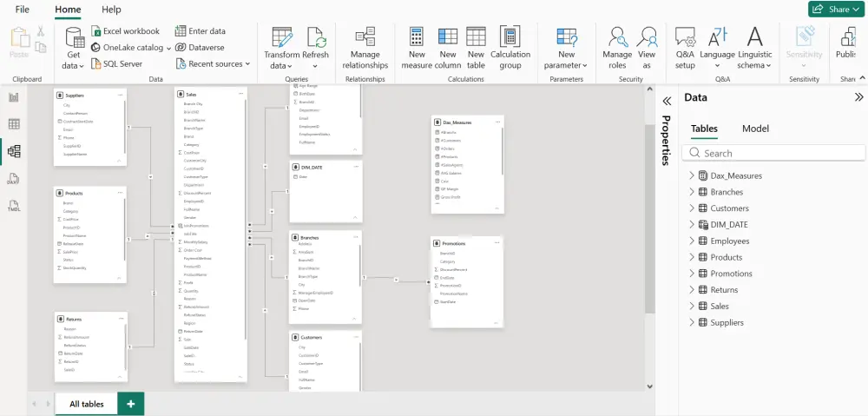The height and width of the screenshot is (416, 868).
Task: Open Promotions table card options menu
Action: coord(497,243)
